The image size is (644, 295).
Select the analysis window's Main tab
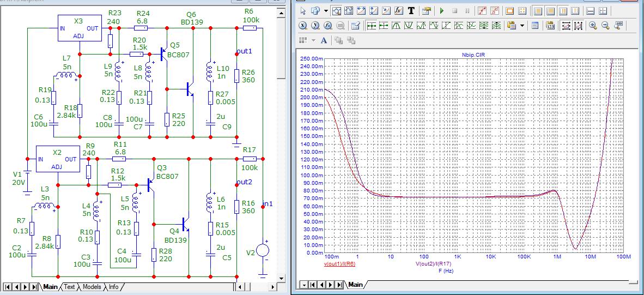pyautogui.click(x=355, y=284)
